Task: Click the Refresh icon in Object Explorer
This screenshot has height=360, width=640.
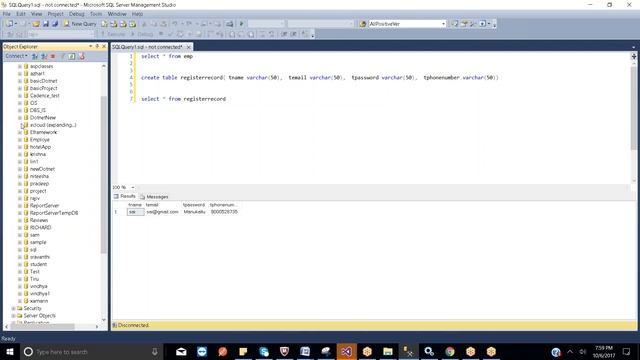Action: point(72,56)
